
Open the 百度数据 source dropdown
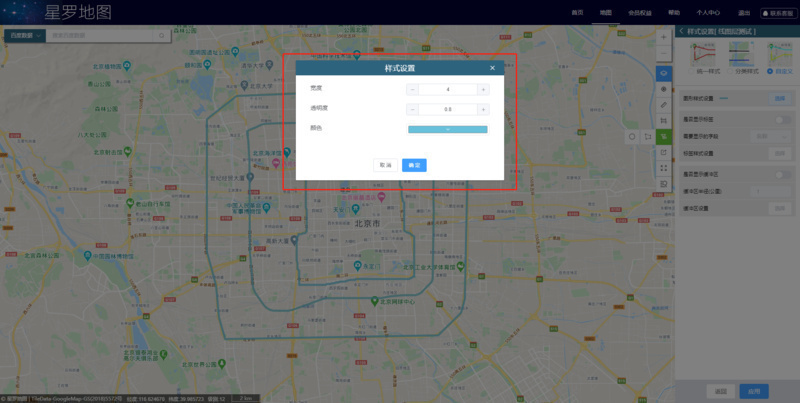point(25,36)
